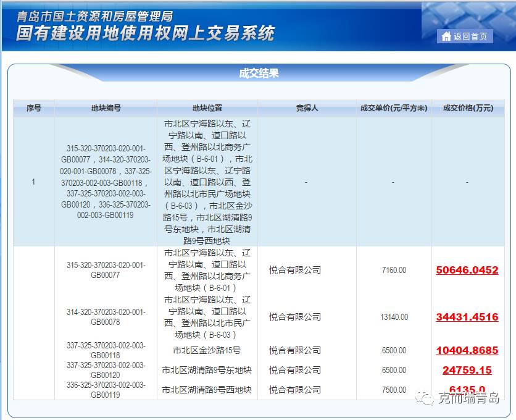
Task: Click location 市北区湖清路9号西地块
Action: (207, 390)
